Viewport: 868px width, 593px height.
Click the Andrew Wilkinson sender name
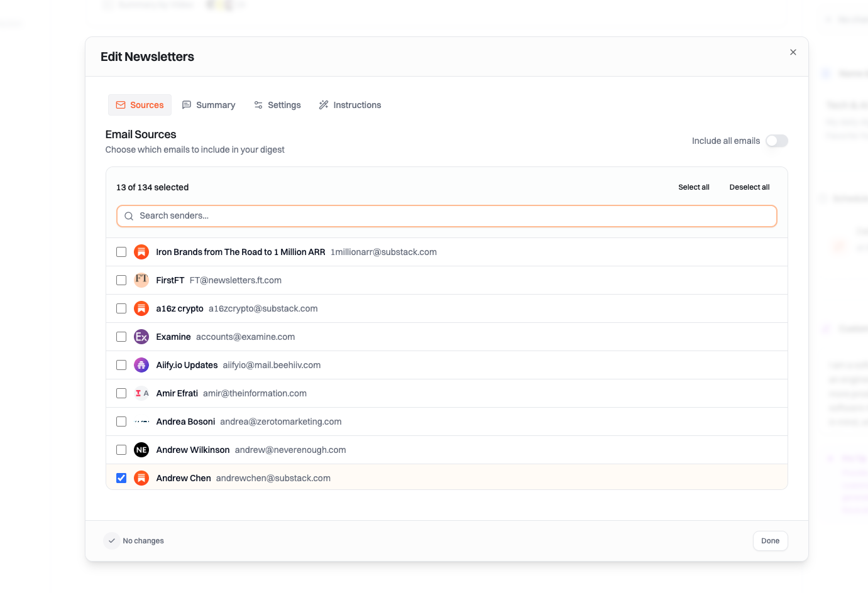pyautogui.click(x=193, y=450)
